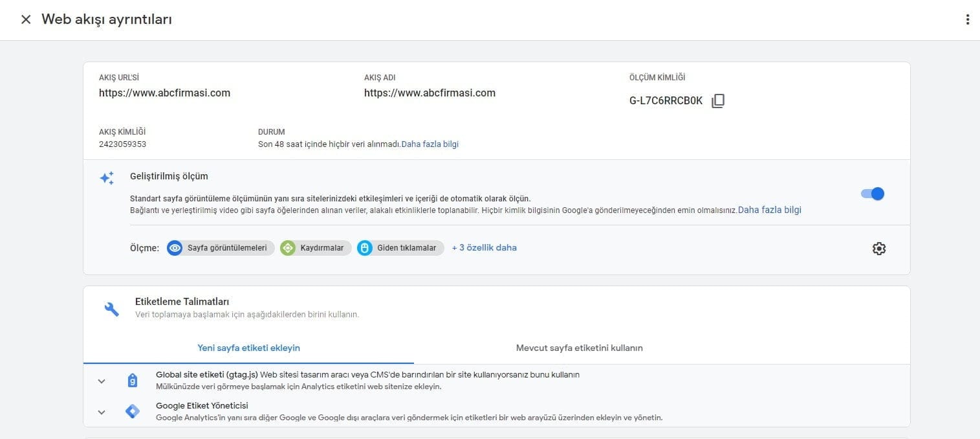Screen dimensions: 980x439
Task: Click the Kaydırmalar chip label
Action: [322, 248]
